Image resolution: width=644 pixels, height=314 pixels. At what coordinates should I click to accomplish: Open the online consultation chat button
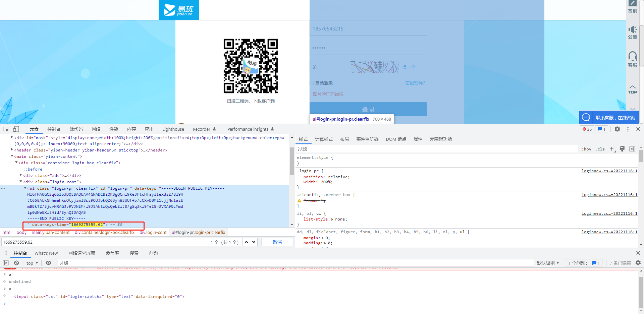[609, 117]
